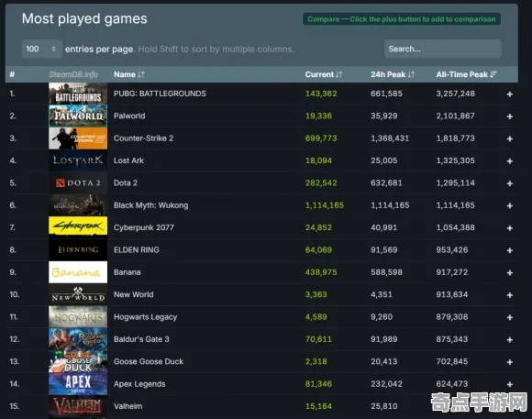Click the Compare button at top

(402, 19)
